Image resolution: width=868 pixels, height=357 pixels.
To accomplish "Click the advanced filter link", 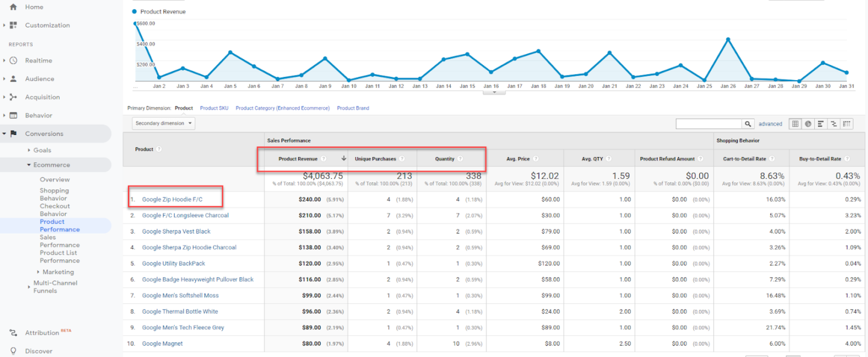I will coord(770,124).
